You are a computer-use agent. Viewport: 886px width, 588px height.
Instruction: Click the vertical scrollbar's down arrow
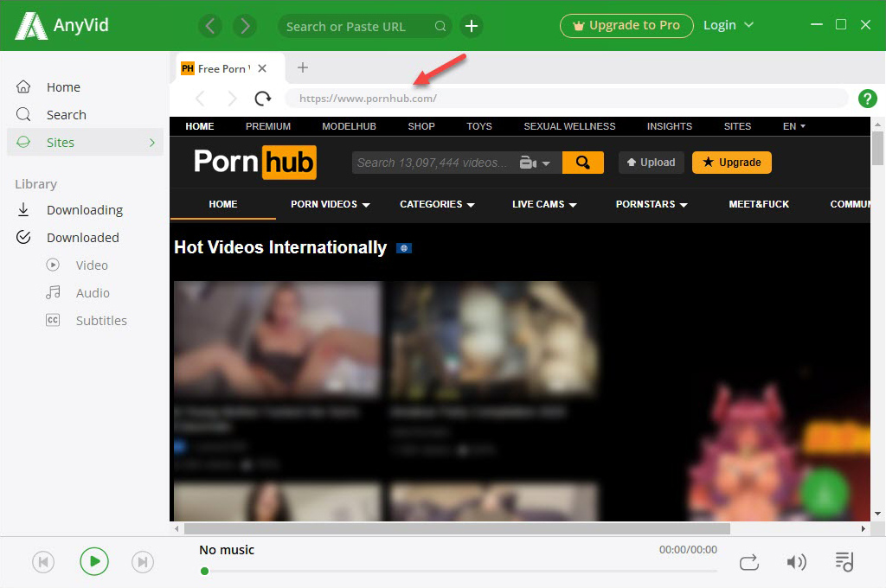[877, 514]
